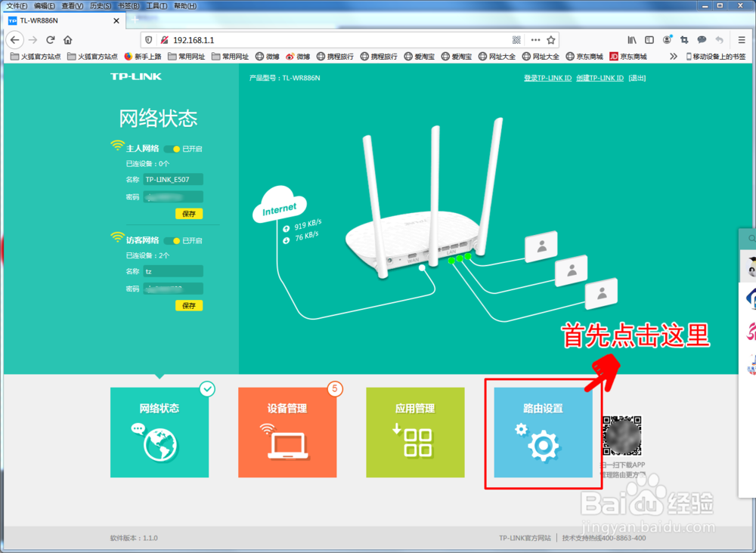The image size is (756, 553).
Task: Open the tracking protection shield icon
Action: (x=148, y=40)
